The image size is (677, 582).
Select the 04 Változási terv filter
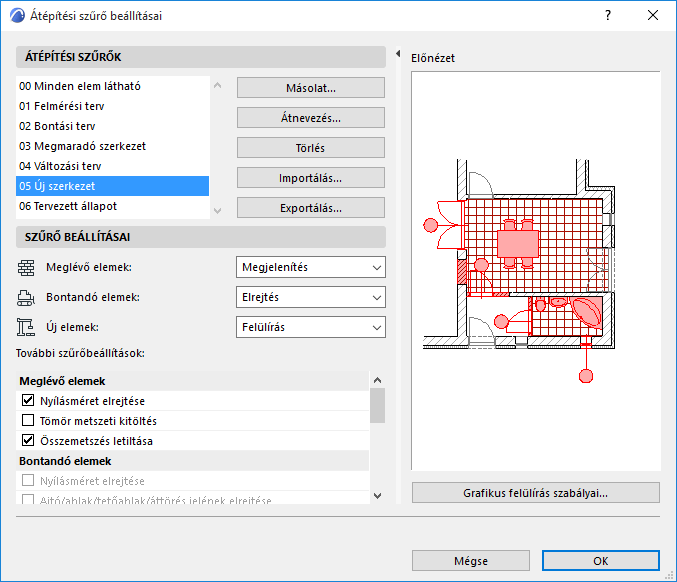tap(112, 166)
